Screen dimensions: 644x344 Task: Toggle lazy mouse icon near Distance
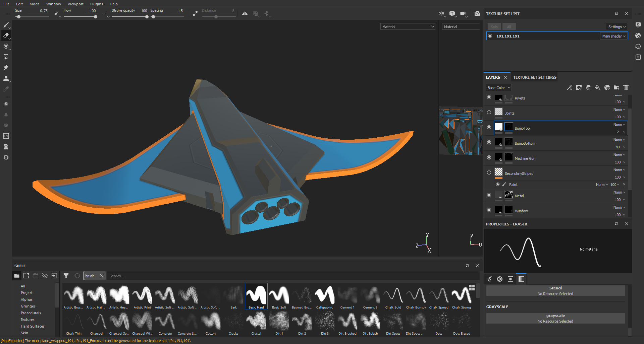pyautogui.click(x=195, y=13)
